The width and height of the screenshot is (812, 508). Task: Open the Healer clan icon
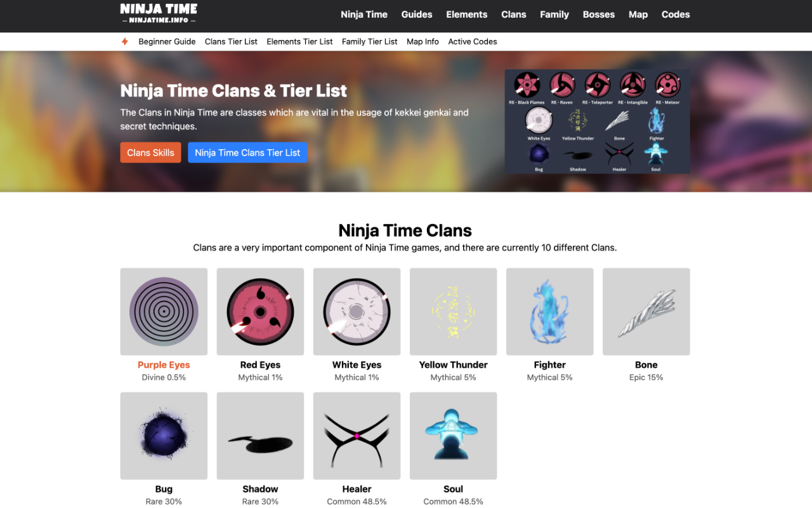coord(357,436)
